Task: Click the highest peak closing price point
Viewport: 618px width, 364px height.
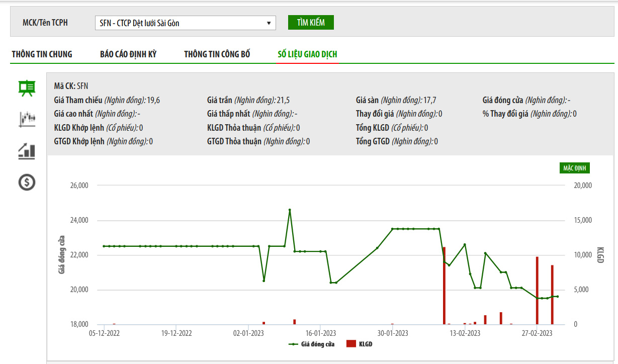Action: click(x=290, y=210)
